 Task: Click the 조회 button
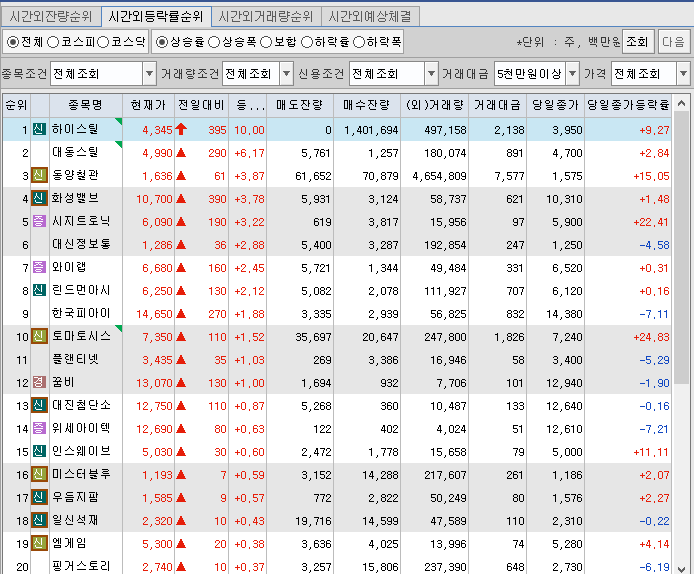(636, 42)
